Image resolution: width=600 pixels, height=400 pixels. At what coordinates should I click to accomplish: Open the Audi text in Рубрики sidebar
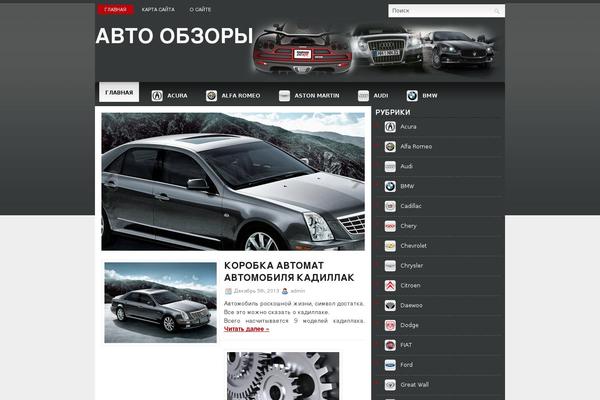coord(406,167)
